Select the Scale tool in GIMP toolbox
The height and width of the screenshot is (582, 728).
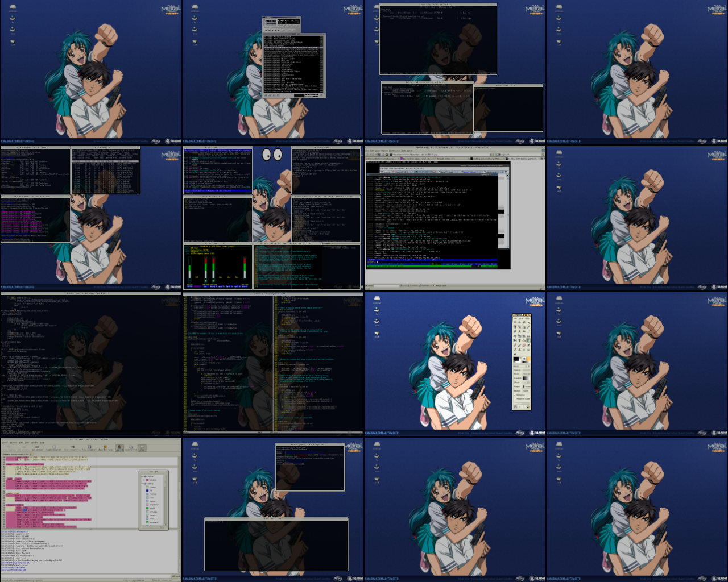pos(519,336)
